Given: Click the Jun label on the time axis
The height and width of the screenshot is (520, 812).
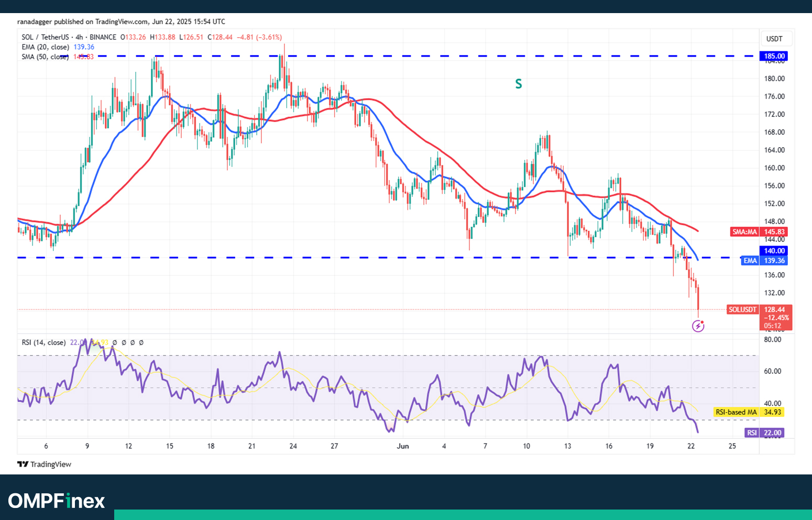Looking at the screenshot, I should [402, 446].
